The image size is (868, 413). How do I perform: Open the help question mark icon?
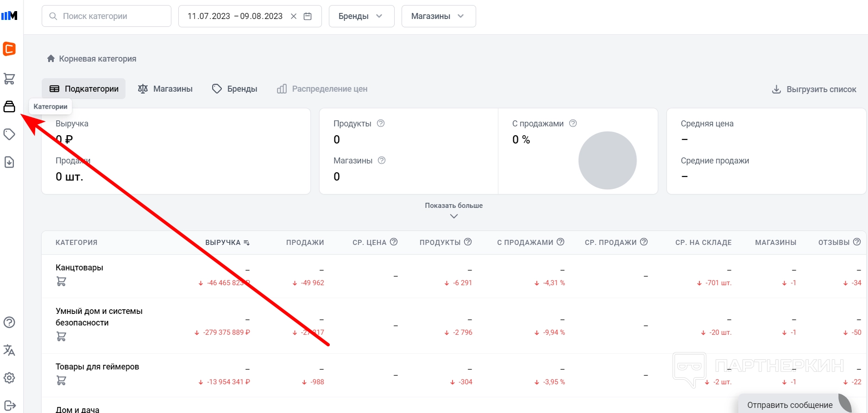9,322
